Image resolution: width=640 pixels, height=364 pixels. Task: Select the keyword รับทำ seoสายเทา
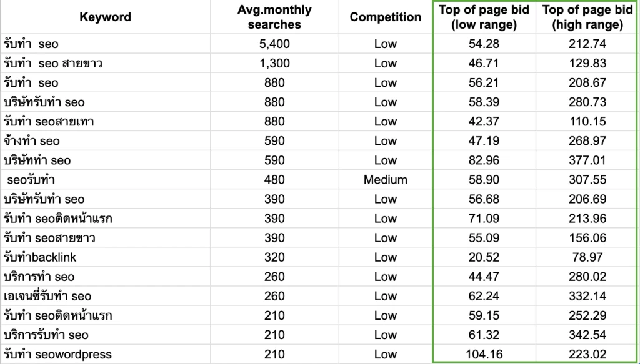(48, 122)
